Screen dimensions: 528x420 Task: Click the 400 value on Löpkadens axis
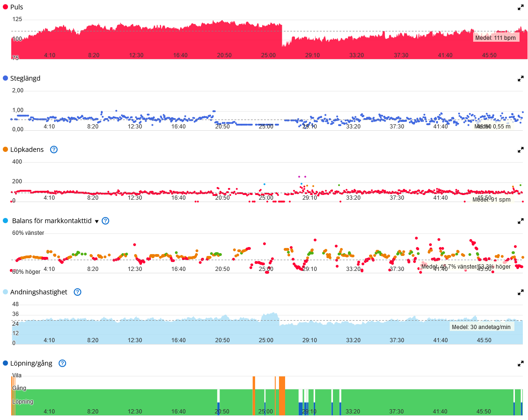pos(17,162)
